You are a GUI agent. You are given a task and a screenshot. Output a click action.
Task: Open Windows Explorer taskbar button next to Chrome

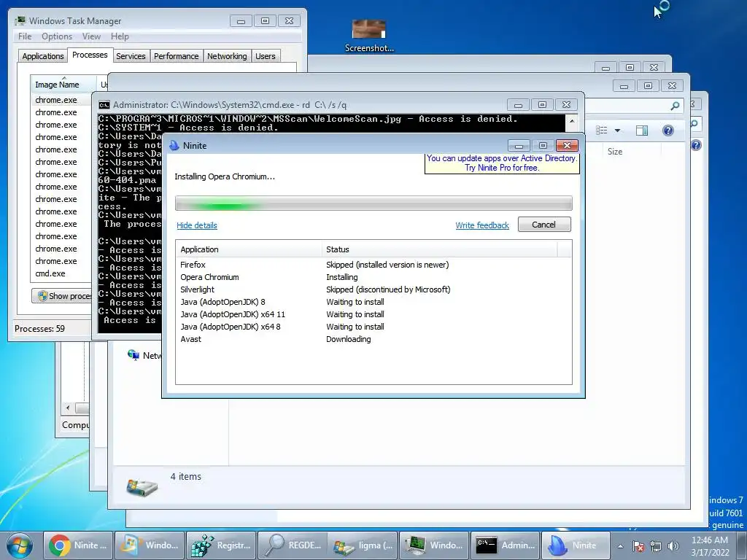(x=150, y=545)
